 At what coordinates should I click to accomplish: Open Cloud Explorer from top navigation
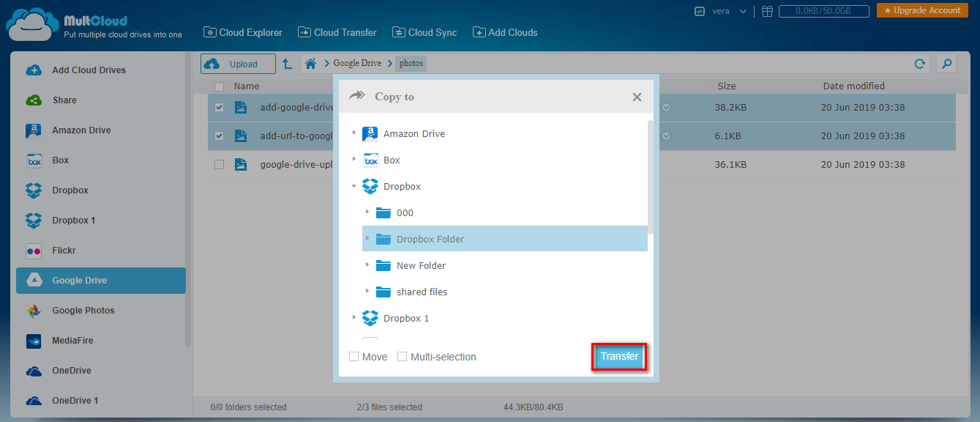click(x=242, y=32)
